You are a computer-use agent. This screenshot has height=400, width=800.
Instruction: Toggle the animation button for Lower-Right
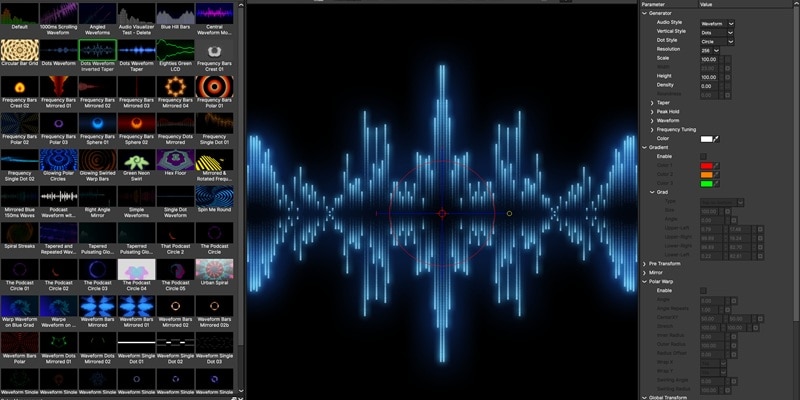[x=760, y=247]
